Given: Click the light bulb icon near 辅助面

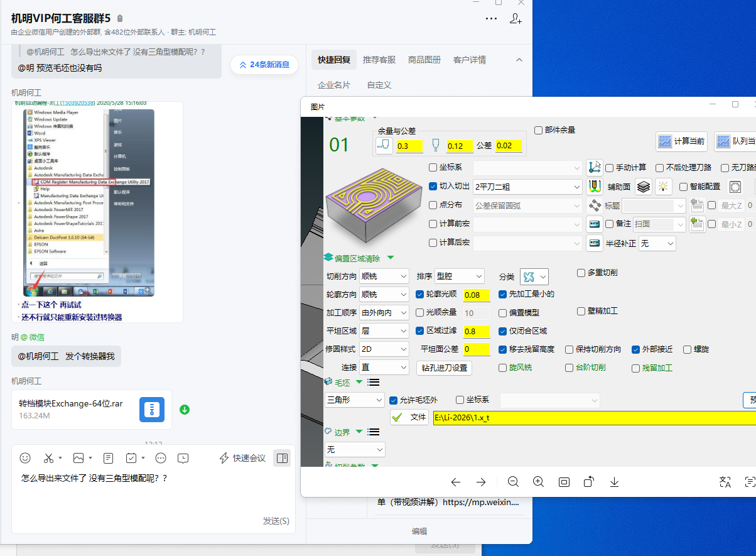Looking at the screenshot, I should [663, 187].
